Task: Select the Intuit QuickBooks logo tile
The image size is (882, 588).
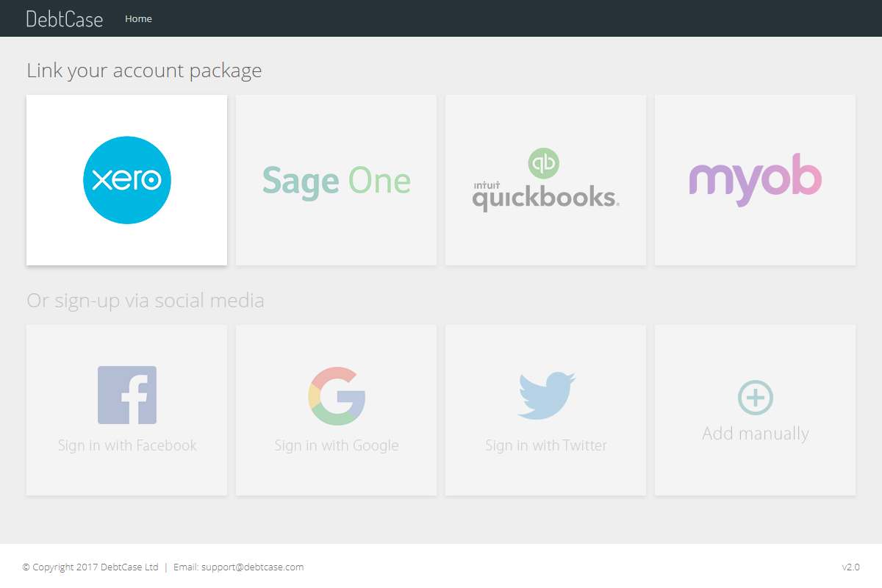Action: (x=545, y=180)
